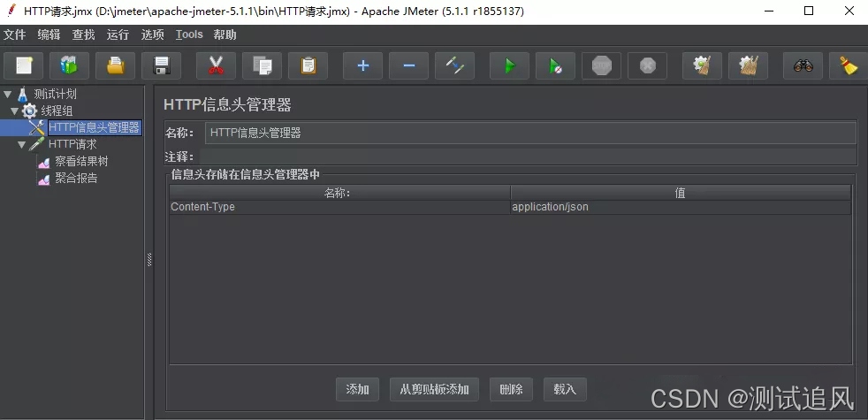Click the Open file folder icon
868x420 pixels.
point(115,66)
